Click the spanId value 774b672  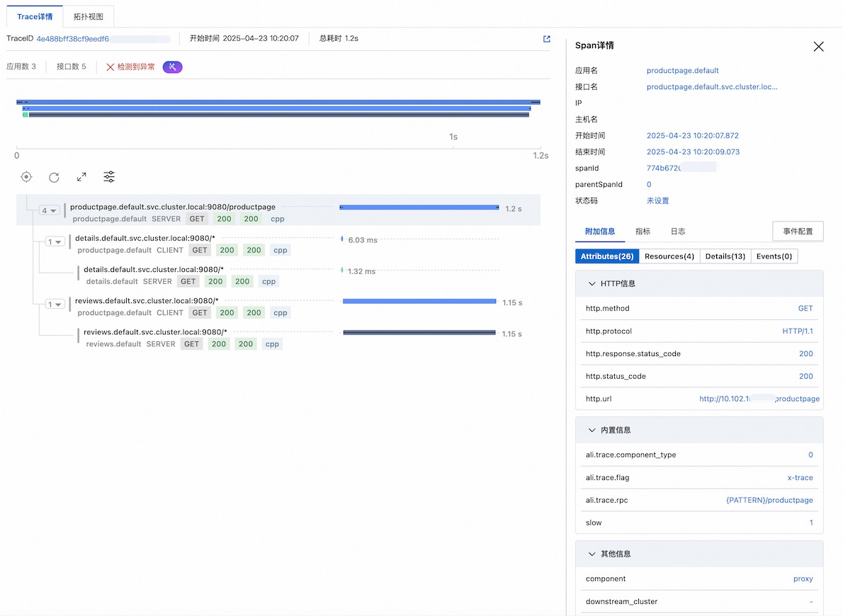coord(664,169)
